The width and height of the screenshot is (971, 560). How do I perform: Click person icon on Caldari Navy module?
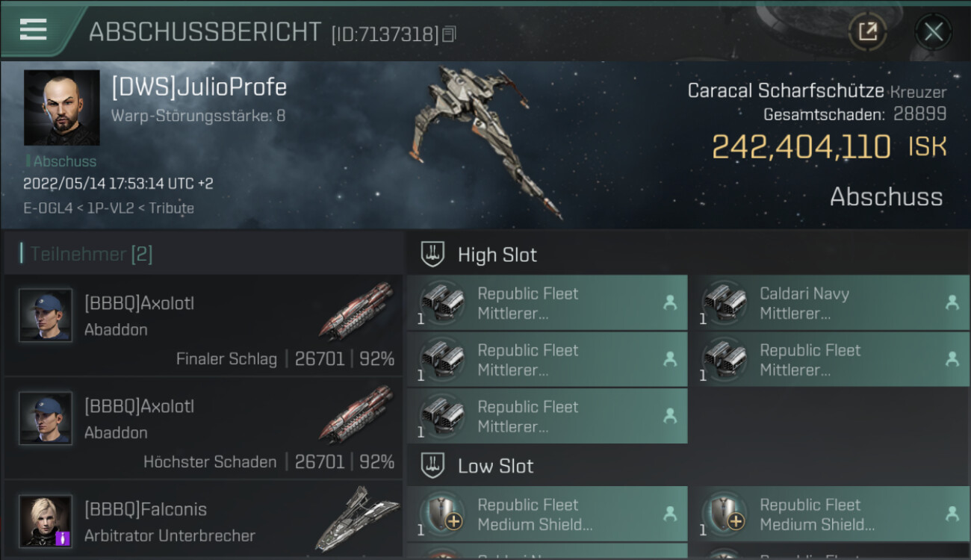[952, 302]
